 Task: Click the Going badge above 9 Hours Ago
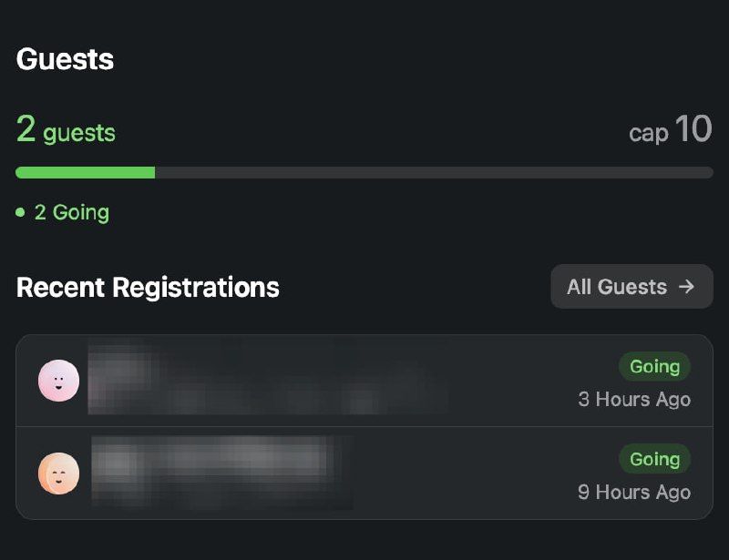tap(654, 459)
